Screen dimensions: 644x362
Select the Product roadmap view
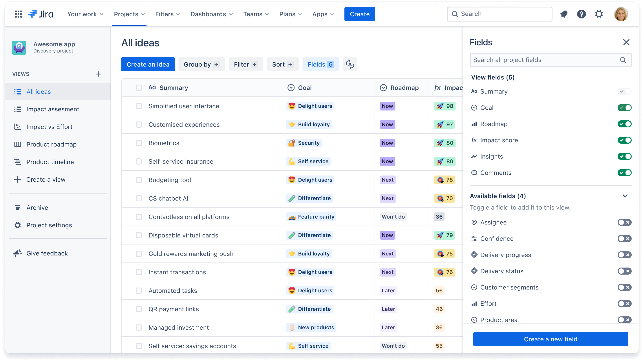click(x=51, y=144)
